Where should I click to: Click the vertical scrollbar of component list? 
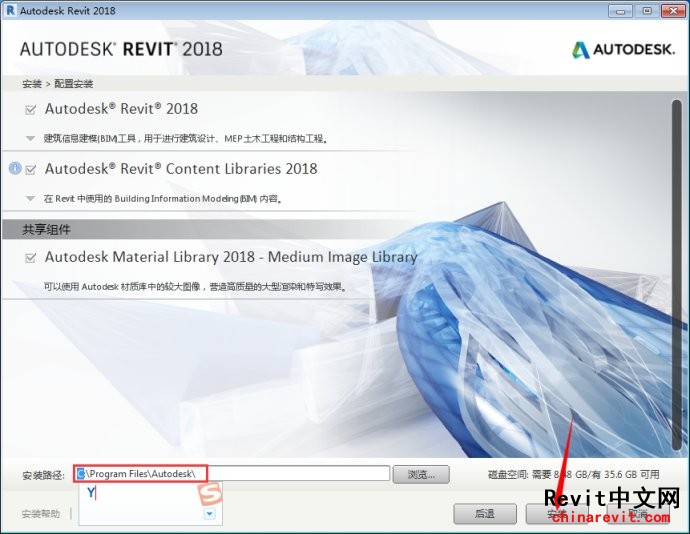pos(677,275)
